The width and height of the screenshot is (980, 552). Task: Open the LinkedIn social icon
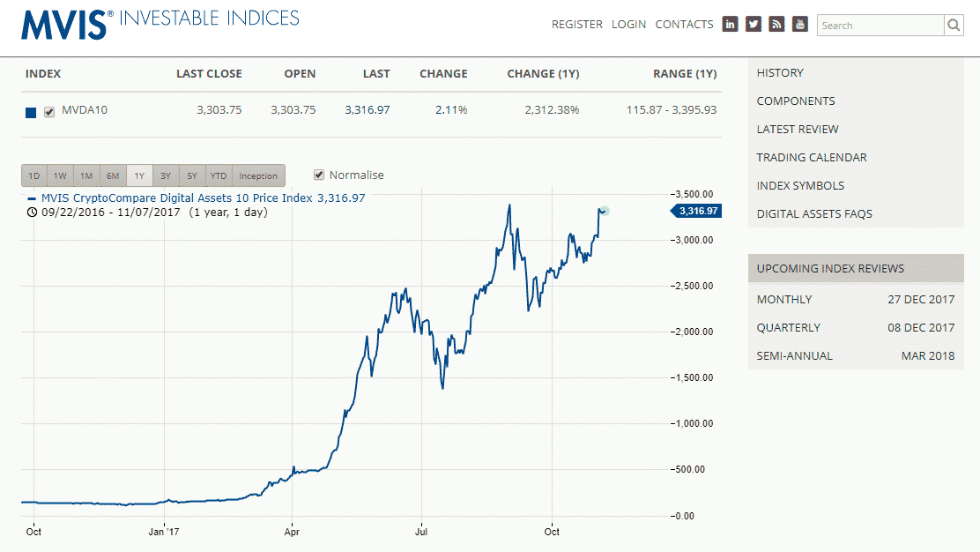pyautogui.click(x=730, y=25)
